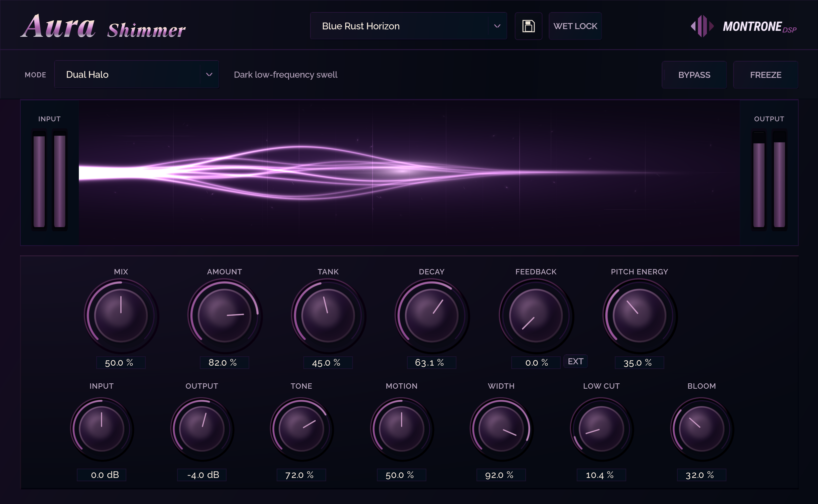Open the Blue Rust Horizon preset dropdown
This screenshot has height=504, width=818.
(x=408, y=26)
